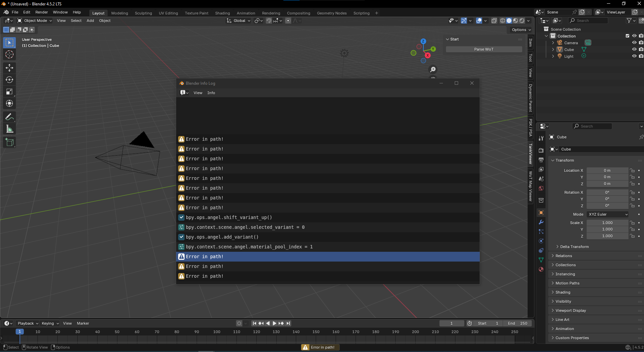Pick the Add Cube tool
This screenshot has height=352, width=644.
9,142
